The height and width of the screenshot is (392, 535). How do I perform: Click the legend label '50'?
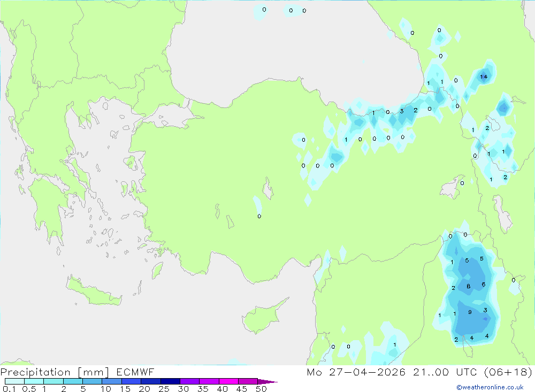(x=261, y=389)
